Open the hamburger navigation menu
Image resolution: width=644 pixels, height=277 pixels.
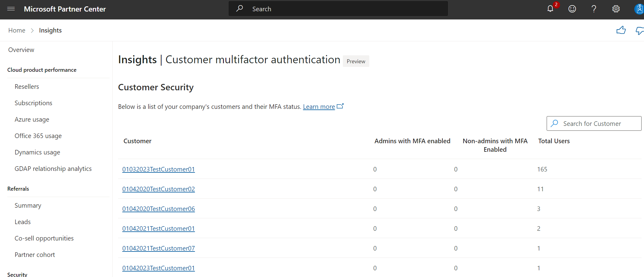coord(11,9)
